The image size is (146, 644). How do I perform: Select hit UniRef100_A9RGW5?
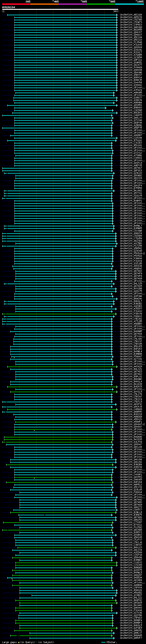tap(131, 93)
